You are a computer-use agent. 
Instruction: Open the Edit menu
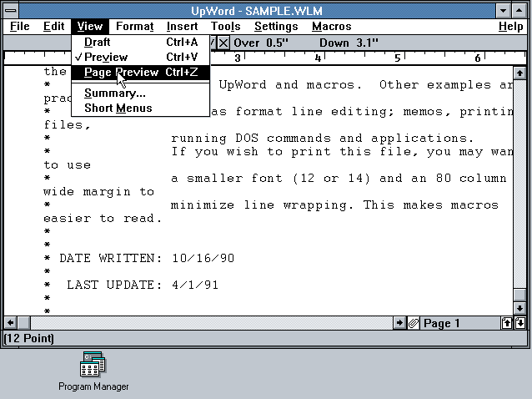pos(53,27)
